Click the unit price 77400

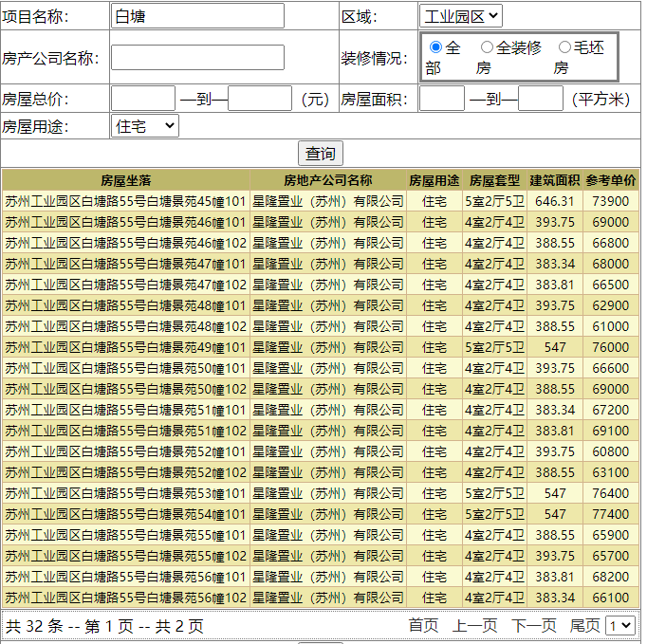611,514
